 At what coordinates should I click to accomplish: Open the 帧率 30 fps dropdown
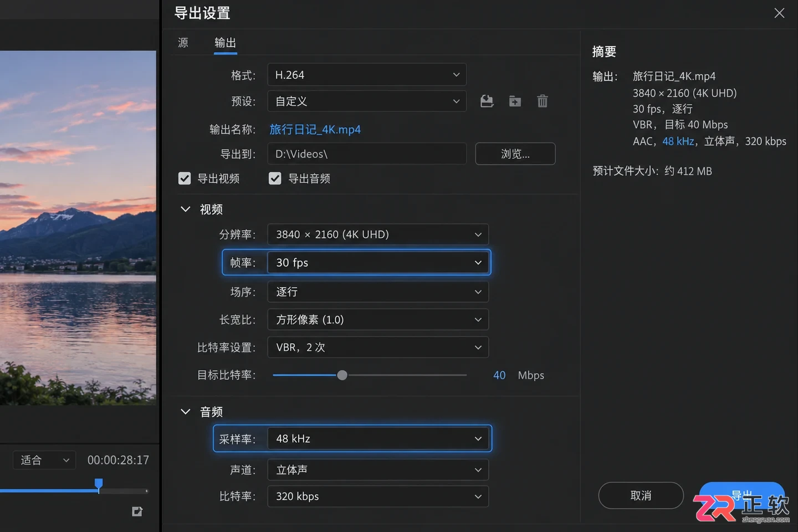pos(378,263)
